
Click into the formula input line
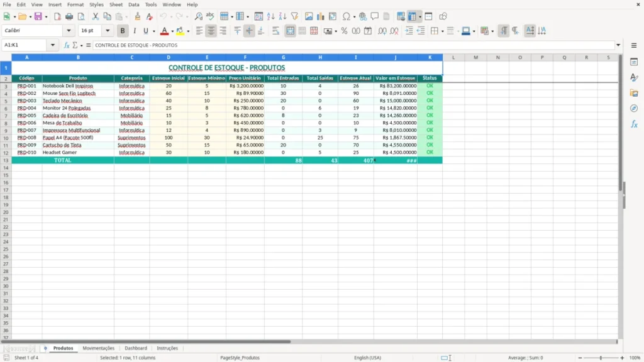click(x=353, y=45)
